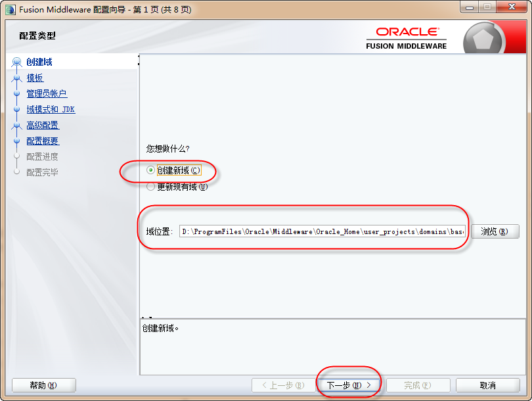The image size is (532, 401).
Task: Click the 域位置 path input field
Action: [322, 231]
